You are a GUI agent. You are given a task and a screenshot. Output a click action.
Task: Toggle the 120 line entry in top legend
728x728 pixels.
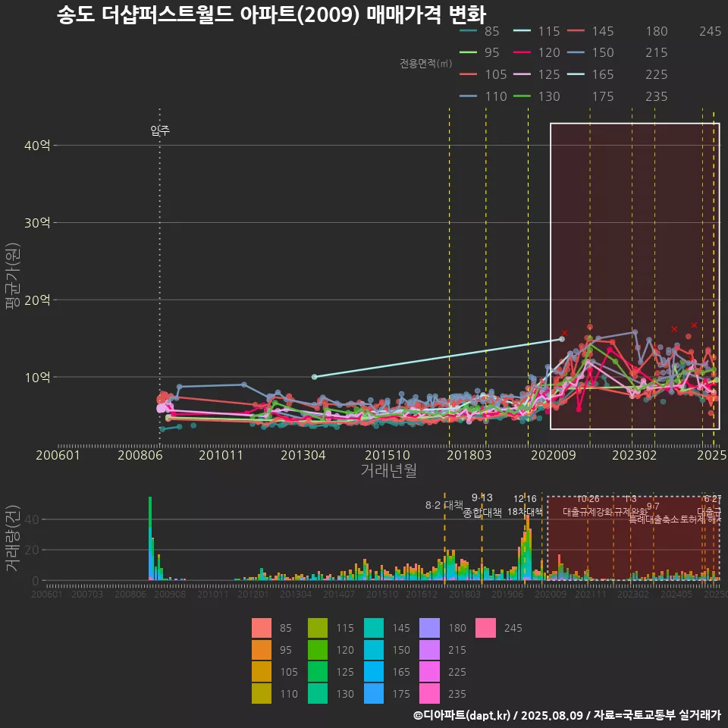[x=536, y=52]
